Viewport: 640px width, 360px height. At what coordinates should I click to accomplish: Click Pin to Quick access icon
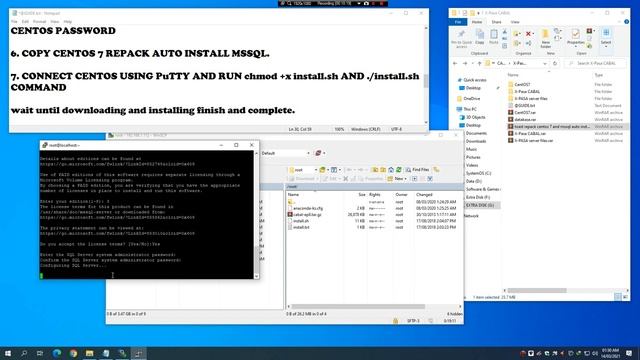pyautogui.click(x=461, y=38)
